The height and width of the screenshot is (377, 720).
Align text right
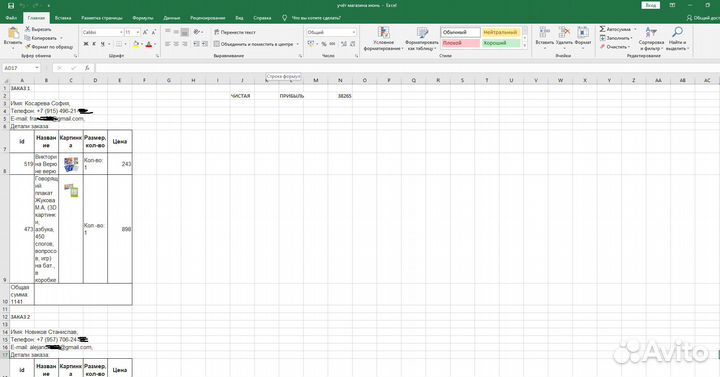185,44
